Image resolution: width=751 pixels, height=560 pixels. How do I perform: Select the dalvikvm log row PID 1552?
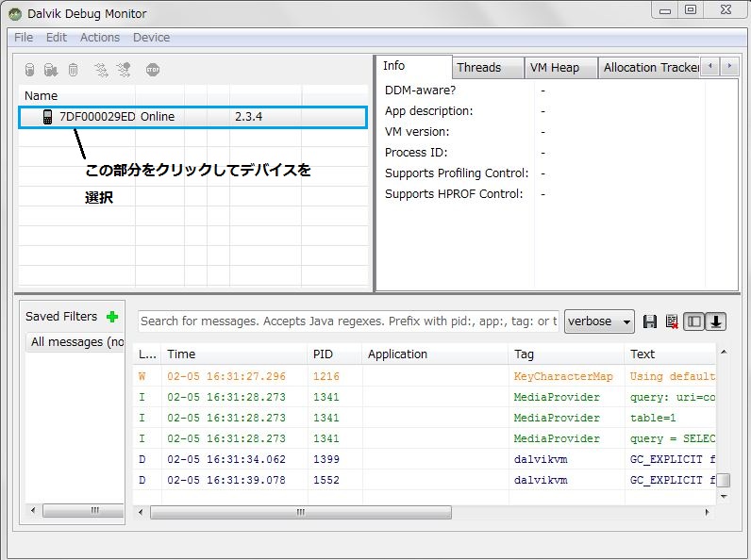(425, 480)
